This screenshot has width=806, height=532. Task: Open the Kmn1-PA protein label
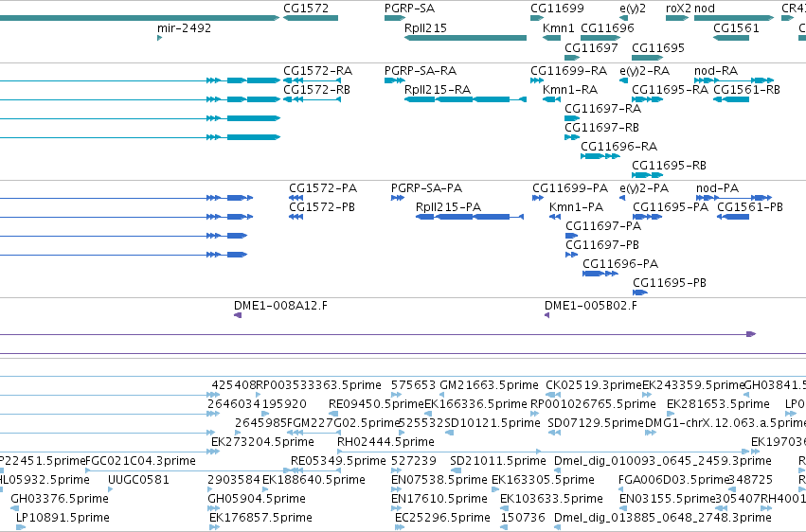coord(576,207)
